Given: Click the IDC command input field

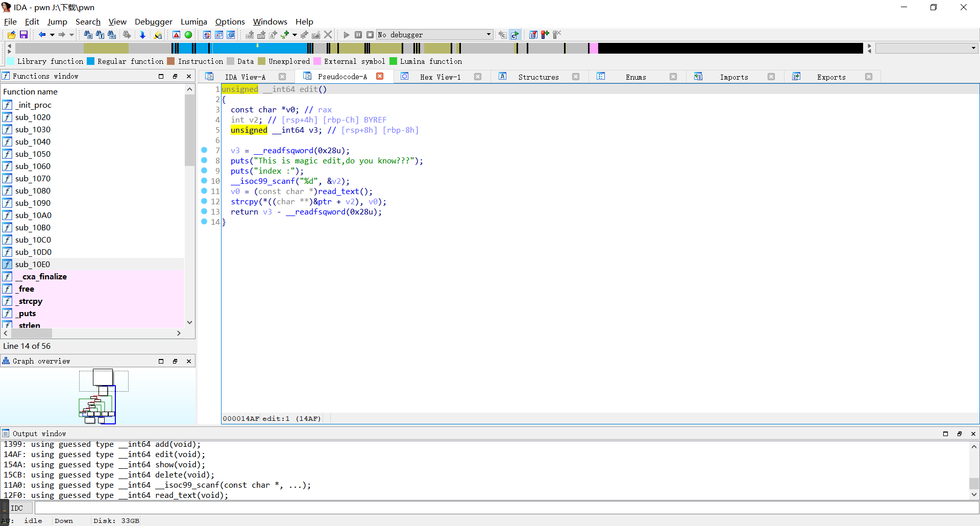Looking at the screenshot, I should [505, 508].
